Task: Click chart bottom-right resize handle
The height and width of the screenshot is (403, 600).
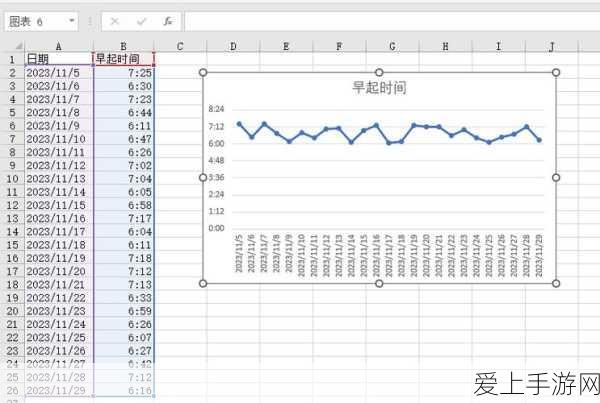Action: click(556, 283)
